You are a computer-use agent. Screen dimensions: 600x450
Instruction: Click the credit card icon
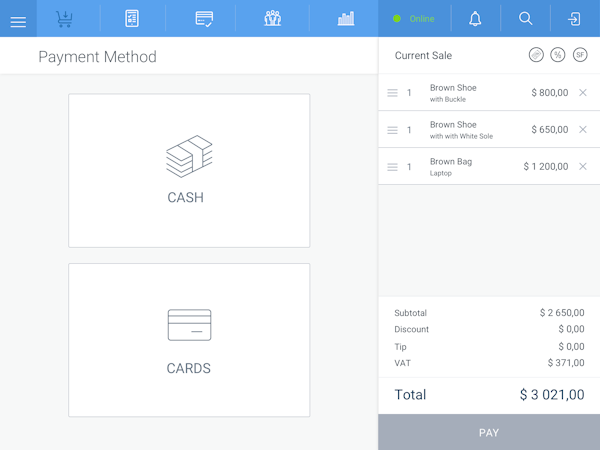(189, 325)
